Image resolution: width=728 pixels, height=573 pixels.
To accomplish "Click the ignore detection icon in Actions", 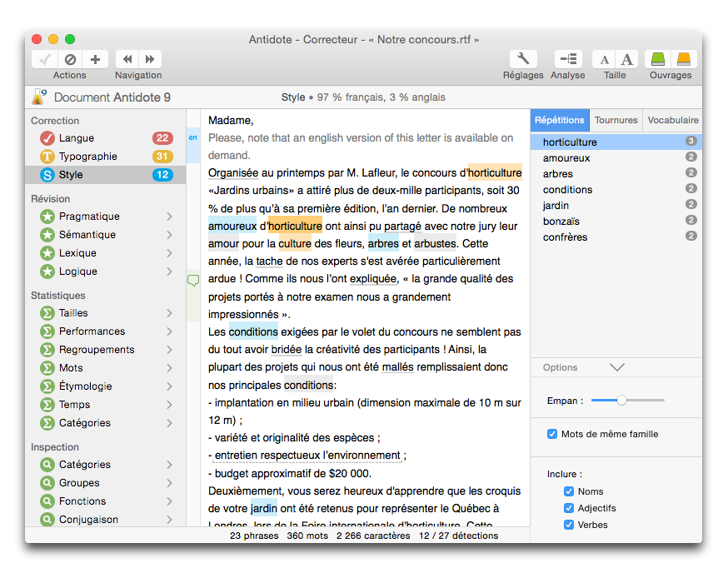I will point(70,59).
